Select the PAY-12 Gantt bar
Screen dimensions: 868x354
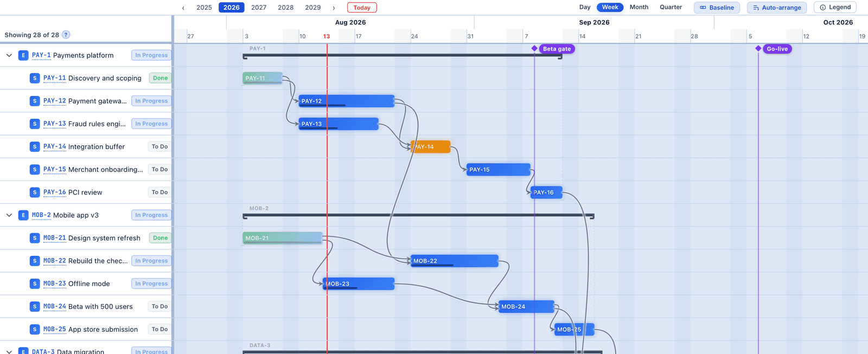[x=347, y=101]
